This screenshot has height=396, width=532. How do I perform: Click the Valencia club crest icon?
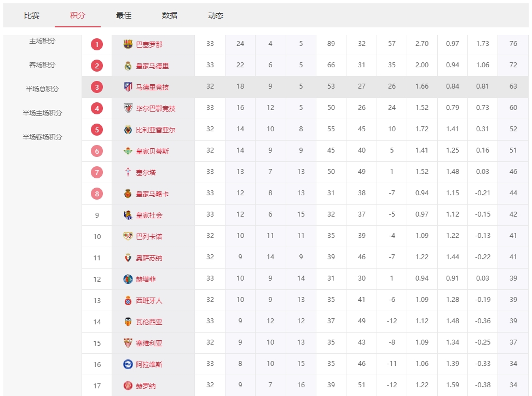128,322
